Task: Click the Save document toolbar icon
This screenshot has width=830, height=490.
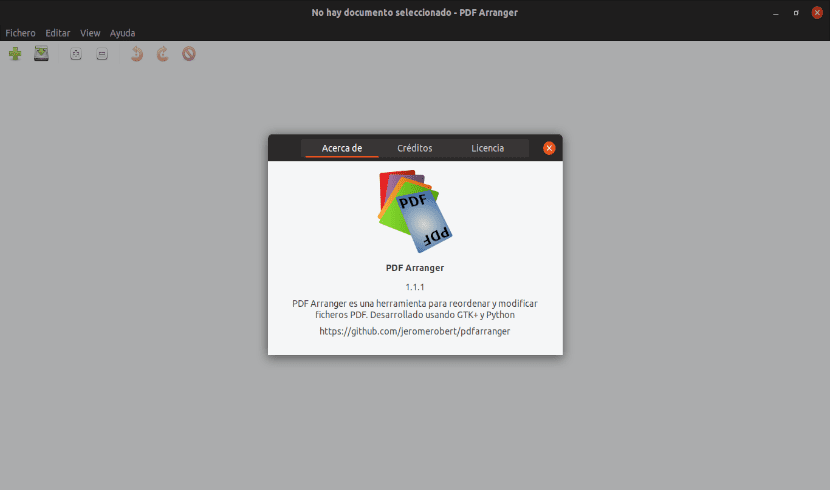Action: [41, 53]
